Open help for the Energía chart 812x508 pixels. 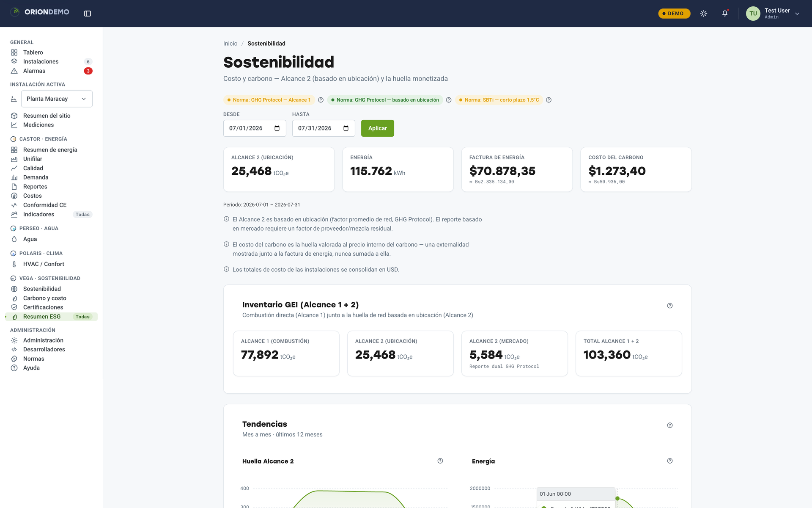pyautogui.click(x=670, y=461)
